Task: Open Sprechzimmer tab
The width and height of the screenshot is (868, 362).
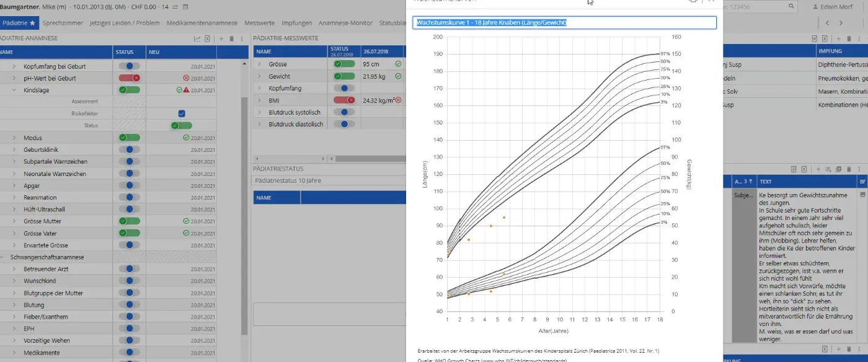Action: coord(63,22)
